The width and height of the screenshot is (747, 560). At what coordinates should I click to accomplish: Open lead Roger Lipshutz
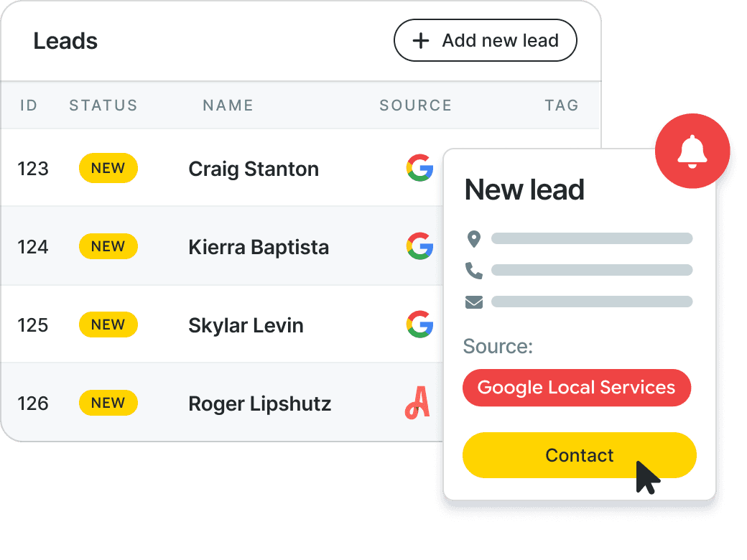coord(259,403)
